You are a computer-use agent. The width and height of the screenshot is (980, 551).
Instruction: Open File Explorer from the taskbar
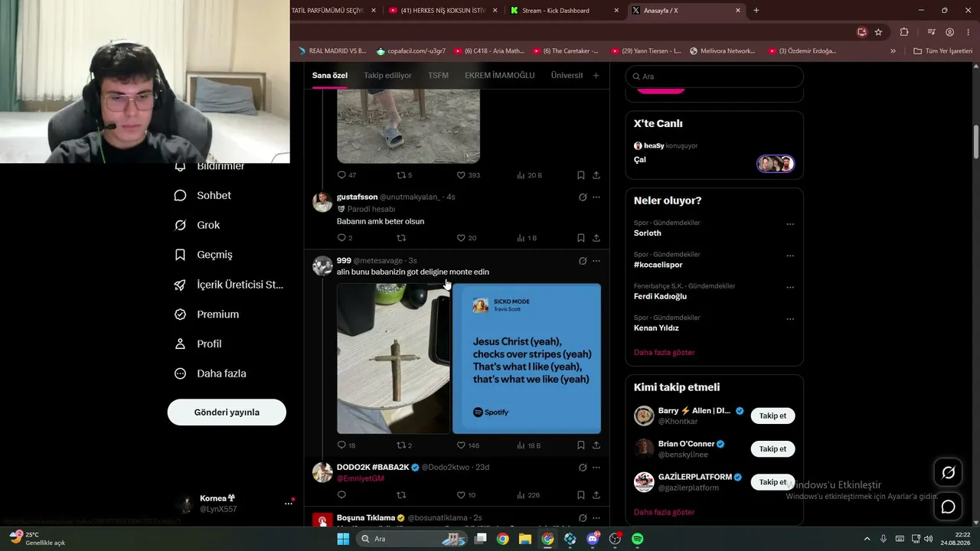525,539
